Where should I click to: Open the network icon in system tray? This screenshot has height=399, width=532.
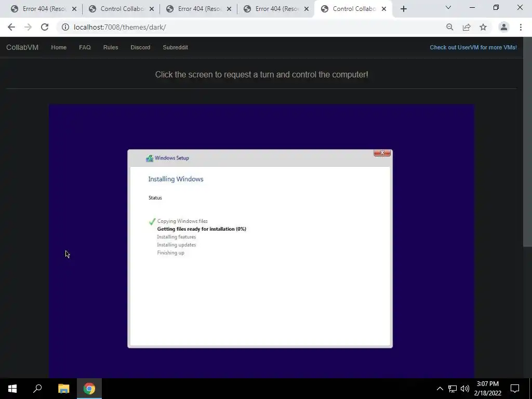(453, 389)
